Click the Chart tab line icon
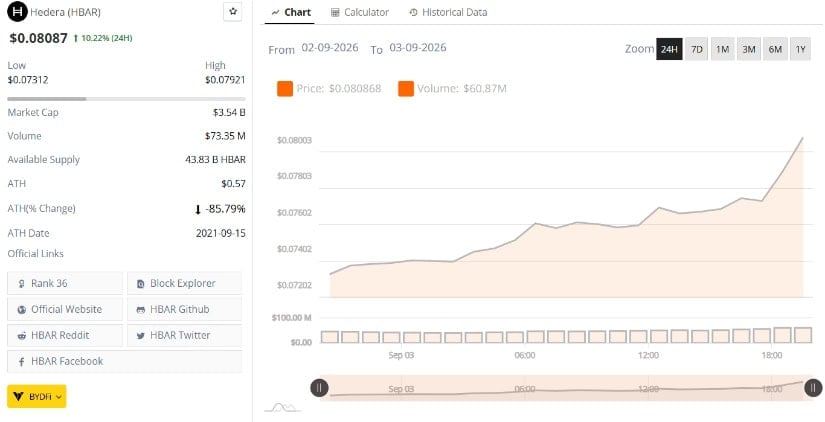 point(276,13)
